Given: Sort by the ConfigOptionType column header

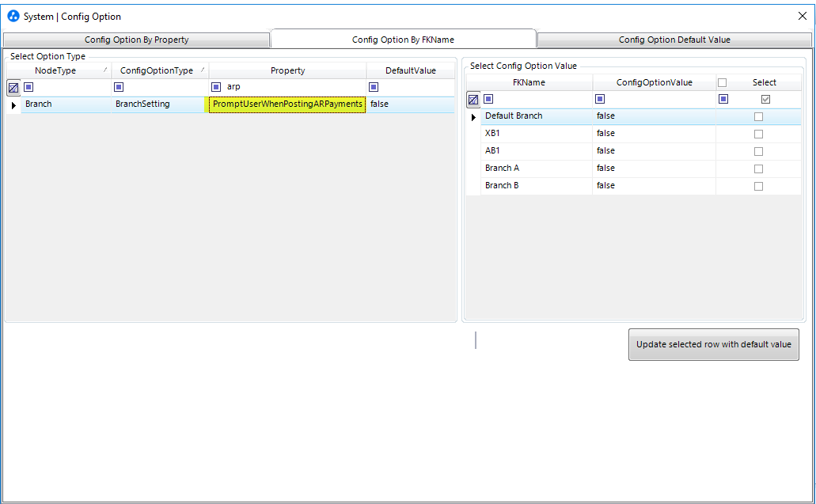Looking at the screenshot, I should click(x=160, y=70).
